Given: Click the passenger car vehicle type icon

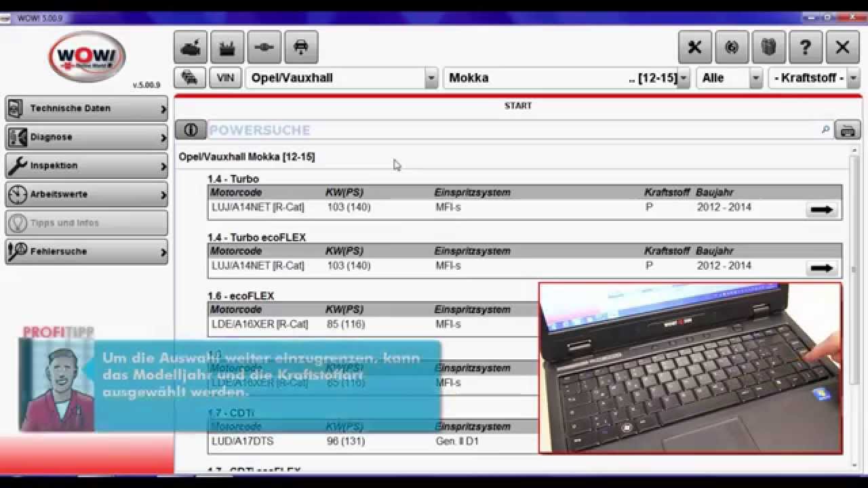Looking at the screenshot, I should [x=191, y=47].
